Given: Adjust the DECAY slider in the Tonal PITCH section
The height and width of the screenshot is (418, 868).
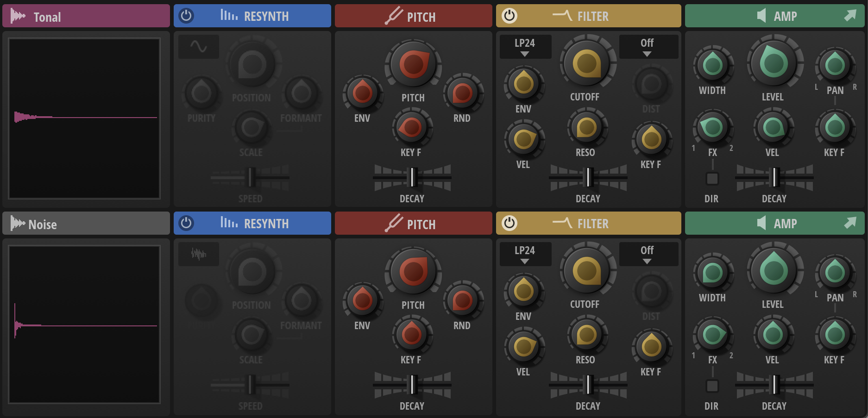Looking at the screenshot, I should [412, 177].
